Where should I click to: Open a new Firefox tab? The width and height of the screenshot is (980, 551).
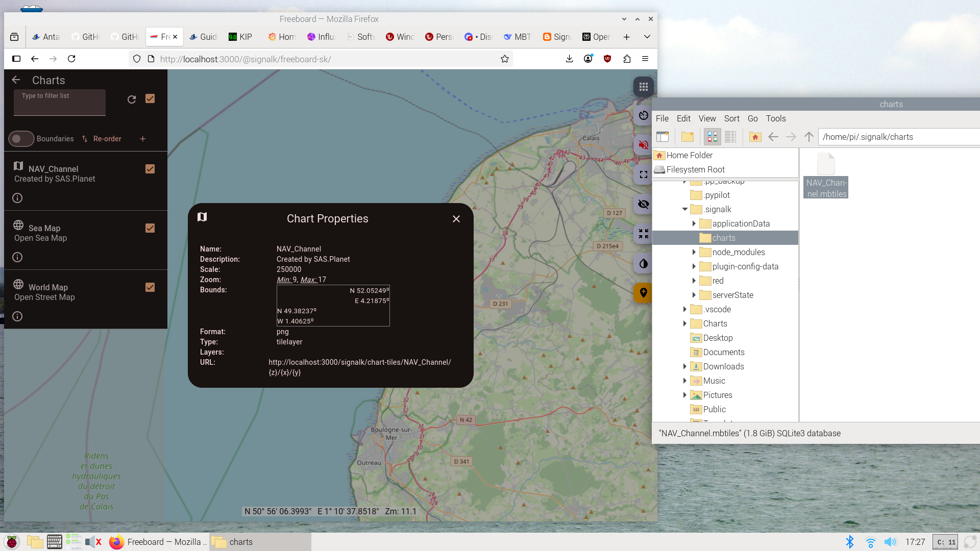coord(626,37)
